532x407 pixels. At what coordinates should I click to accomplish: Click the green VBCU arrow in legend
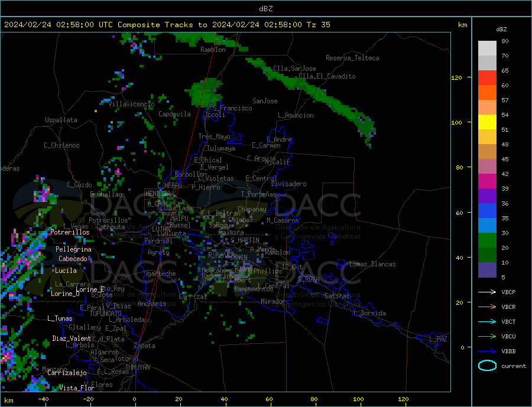487,337
